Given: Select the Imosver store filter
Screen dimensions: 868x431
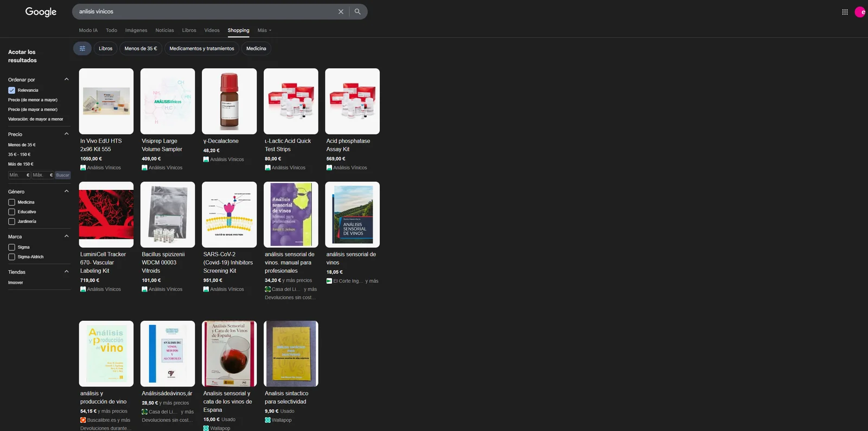Looking at the screenshot, I should click(16, 282).
